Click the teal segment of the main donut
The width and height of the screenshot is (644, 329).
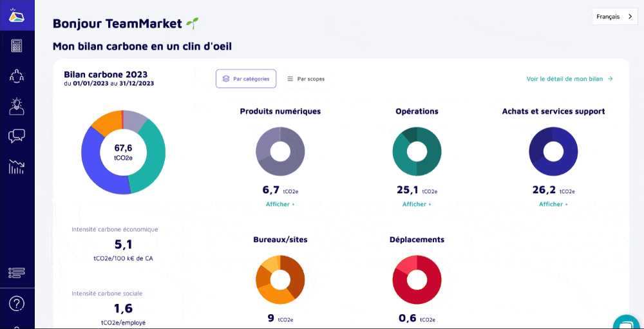point(153,160)
